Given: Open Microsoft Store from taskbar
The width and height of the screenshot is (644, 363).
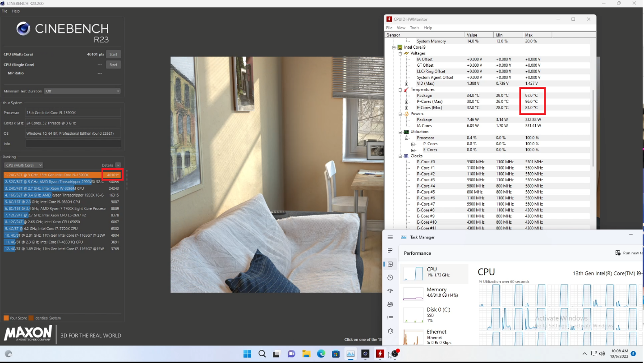Looking at the screenshot, I should [336, 354].
